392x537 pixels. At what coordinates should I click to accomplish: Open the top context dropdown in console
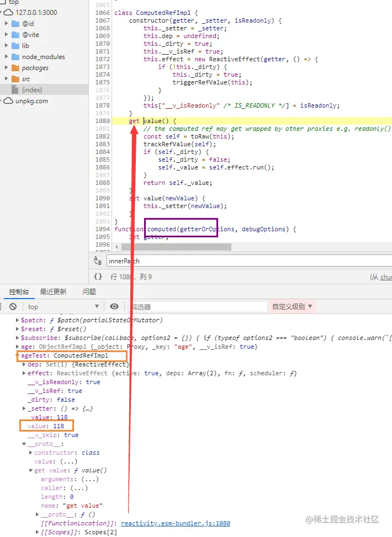coord(63,306)
